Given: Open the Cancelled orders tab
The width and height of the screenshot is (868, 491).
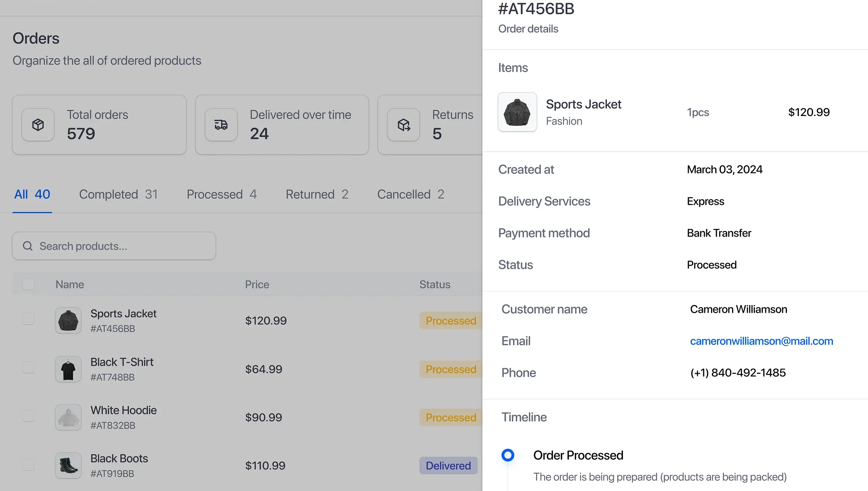Looking at the screenshot, I should tap(410, 194).
